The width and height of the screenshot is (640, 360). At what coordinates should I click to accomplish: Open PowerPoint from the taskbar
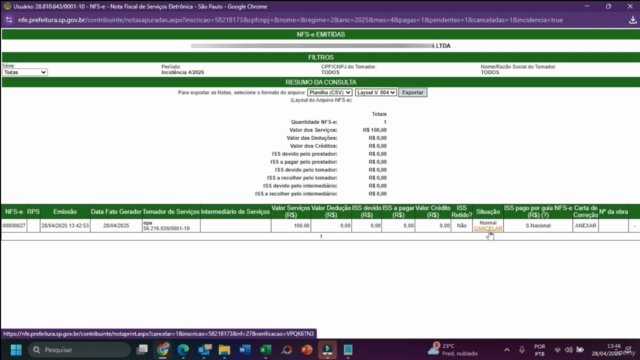point(307,350)
